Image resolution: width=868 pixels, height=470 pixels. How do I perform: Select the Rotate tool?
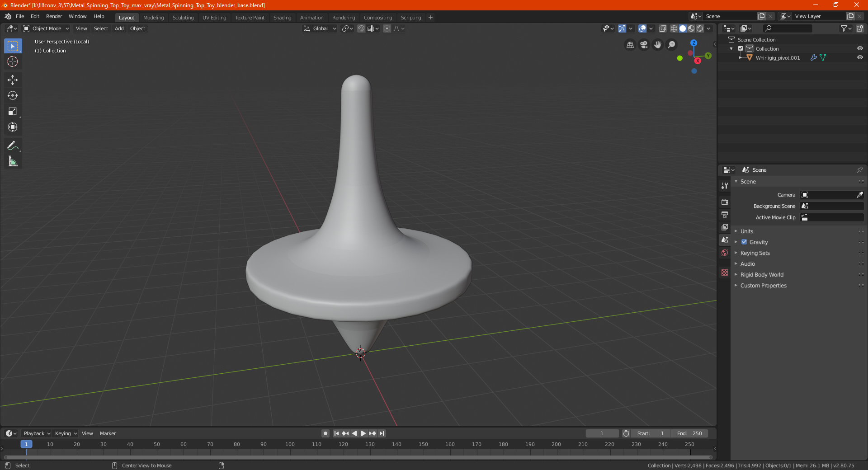[13, 96]
